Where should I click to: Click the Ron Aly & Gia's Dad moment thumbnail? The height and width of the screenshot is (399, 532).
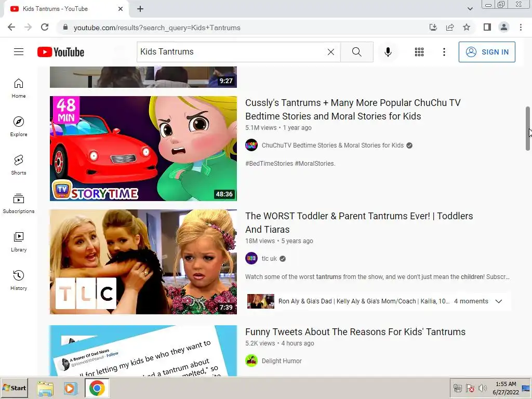[261, 301]
